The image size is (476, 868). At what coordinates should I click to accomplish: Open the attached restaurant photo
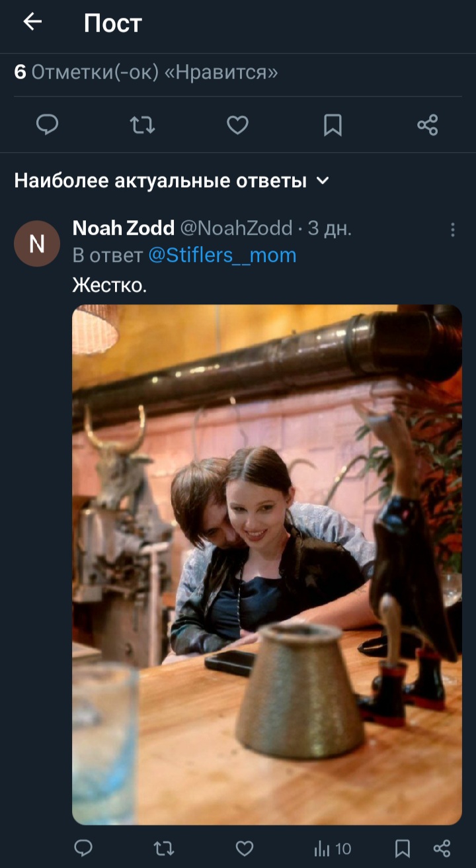click(x=267, y=564)
